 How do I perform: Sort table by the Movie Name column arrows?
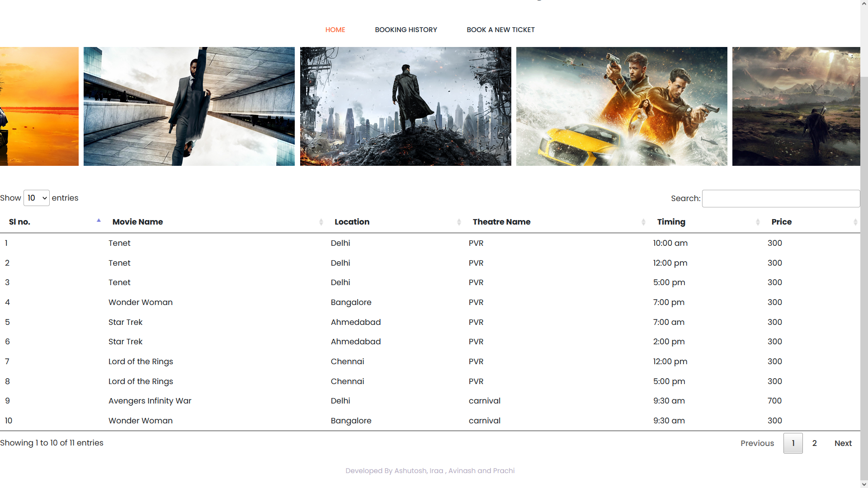321,222
